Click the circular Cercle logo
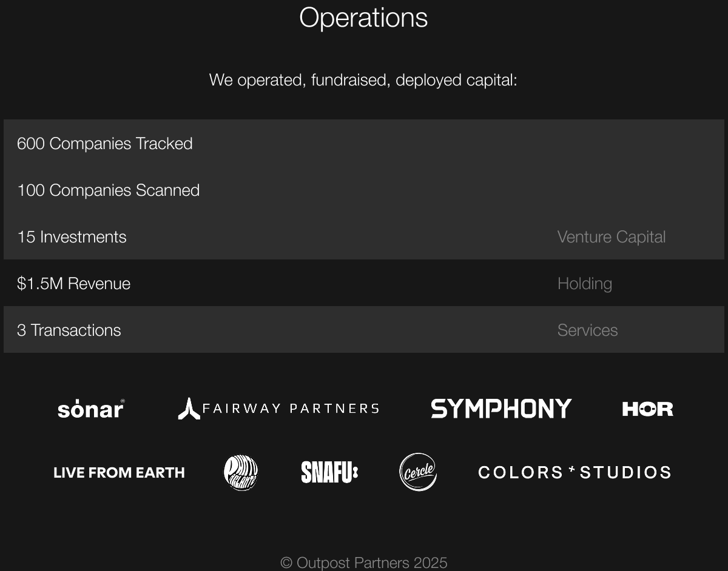This screenshot has height=571, width=728. 418,472
